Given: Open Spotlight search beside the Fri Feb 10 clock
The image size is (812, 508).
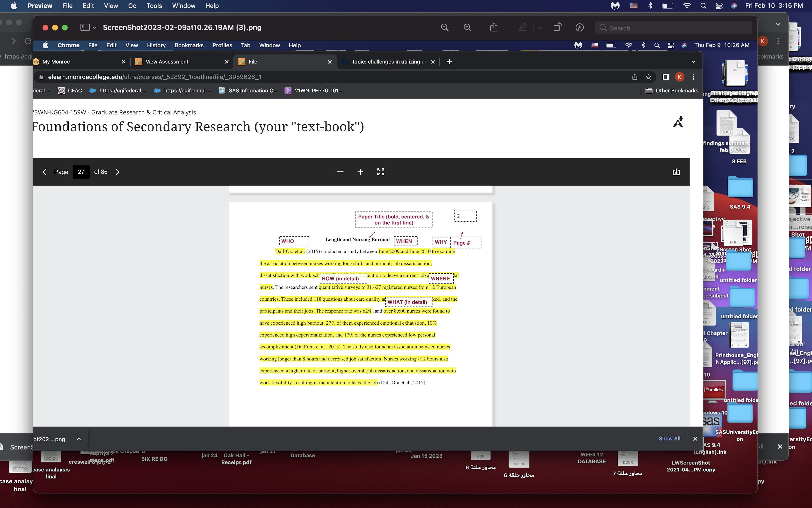Looking at the screenshot, I should click(x=703, y=6).
